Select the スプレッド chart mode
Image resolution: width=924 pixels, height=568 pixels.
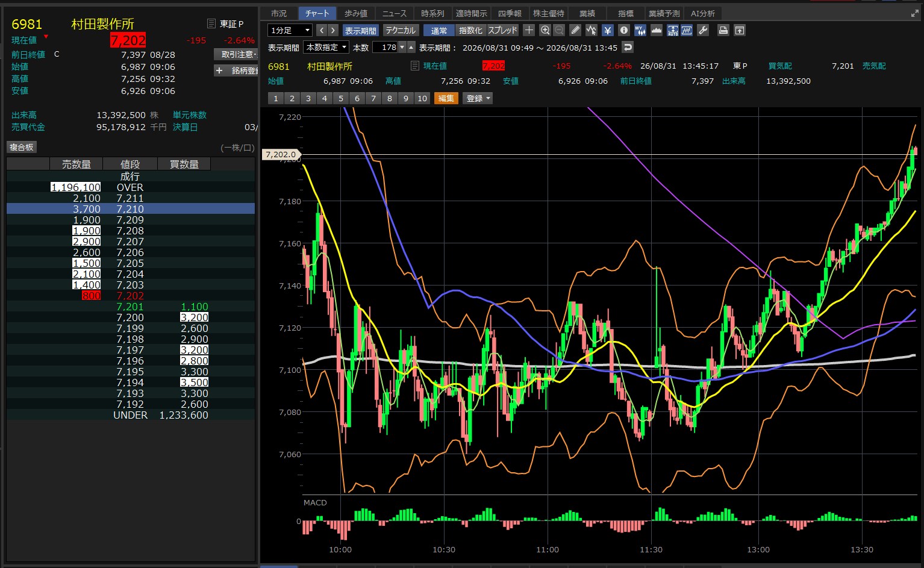[502, 30]
